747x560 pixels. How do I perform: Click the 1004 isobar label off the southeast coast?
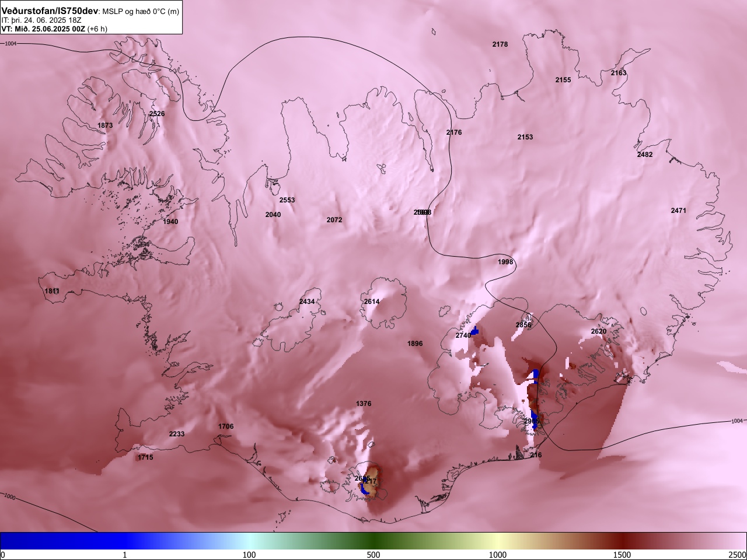[x=738, y=421]
